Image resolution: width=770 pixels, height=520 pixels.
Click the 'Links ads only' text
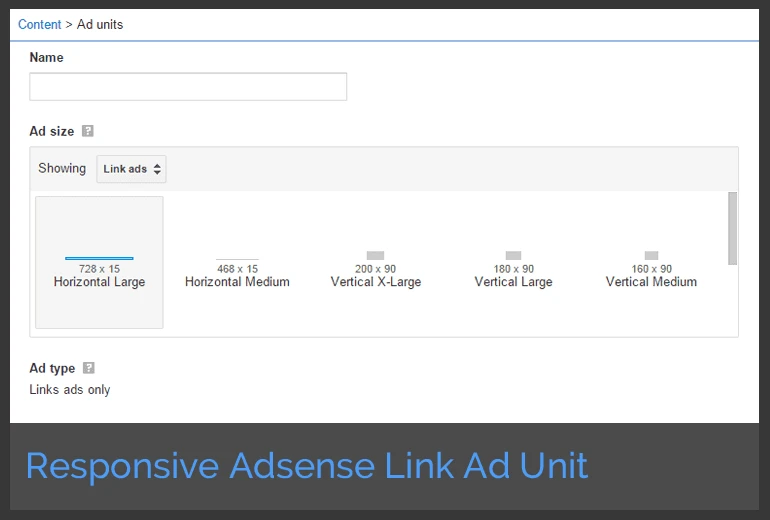[x=70, y=389]
